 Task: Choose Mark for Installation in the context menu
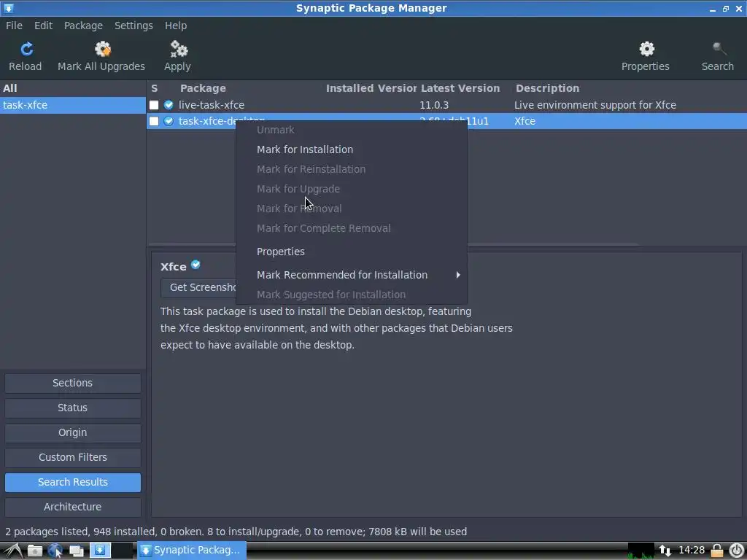(352, 149)
